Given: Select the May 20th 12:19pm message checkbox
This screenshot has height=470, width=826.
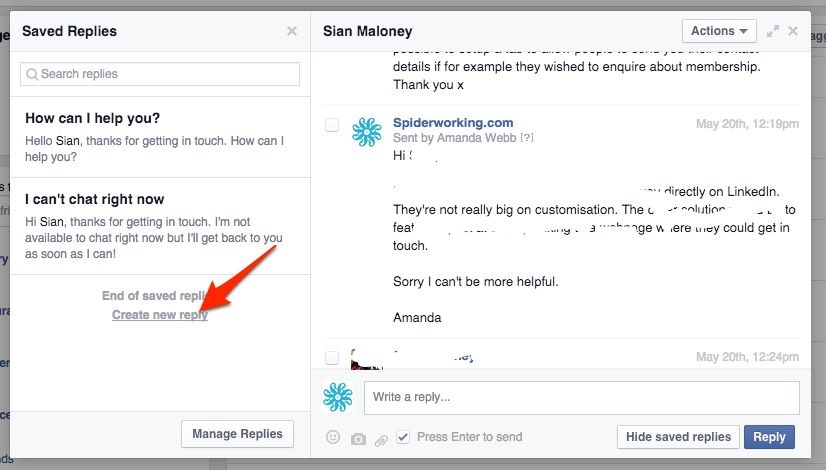Looking at the screenshot, I should click(x=332, y=125).
